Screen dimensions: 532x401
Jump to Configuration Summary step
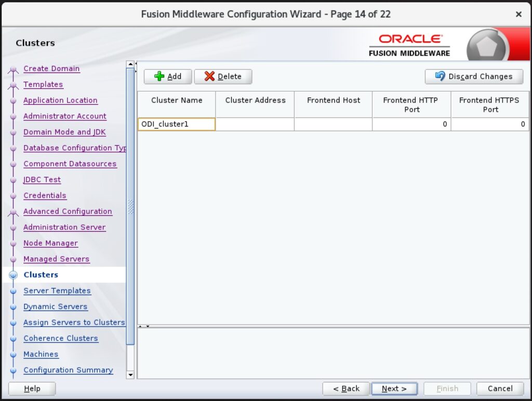(68, 370)
